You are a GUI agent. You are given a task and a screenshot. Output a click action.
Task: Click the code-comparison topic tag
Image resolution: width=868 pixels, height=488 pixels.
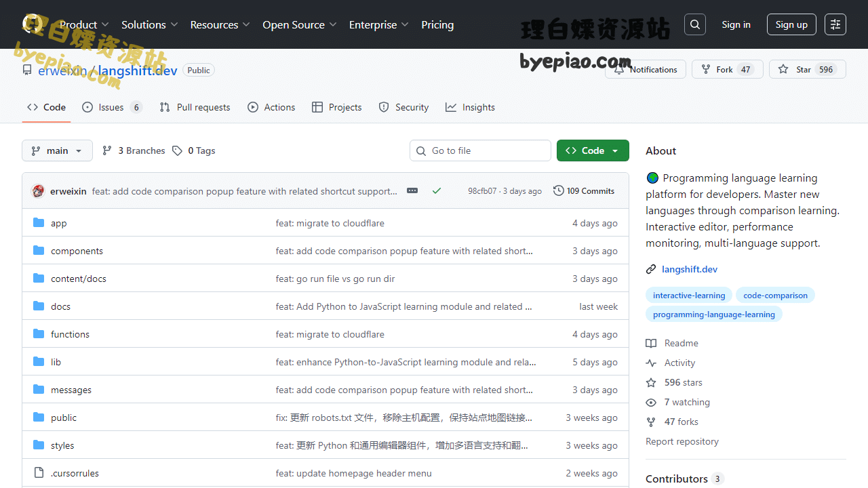pos(775,295)
